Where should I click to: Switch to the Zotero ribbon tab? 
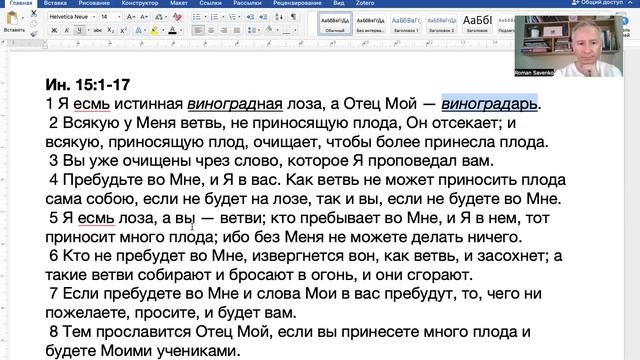365,2
